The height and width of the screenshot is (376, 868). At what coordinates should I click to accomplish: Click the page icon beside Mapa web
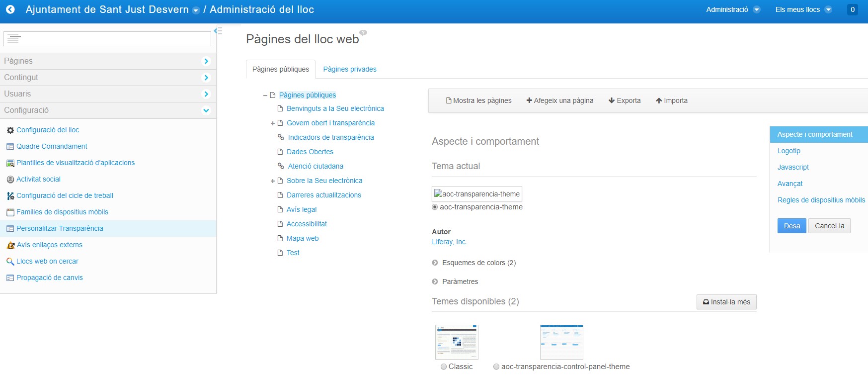click(x=280, y=238)
